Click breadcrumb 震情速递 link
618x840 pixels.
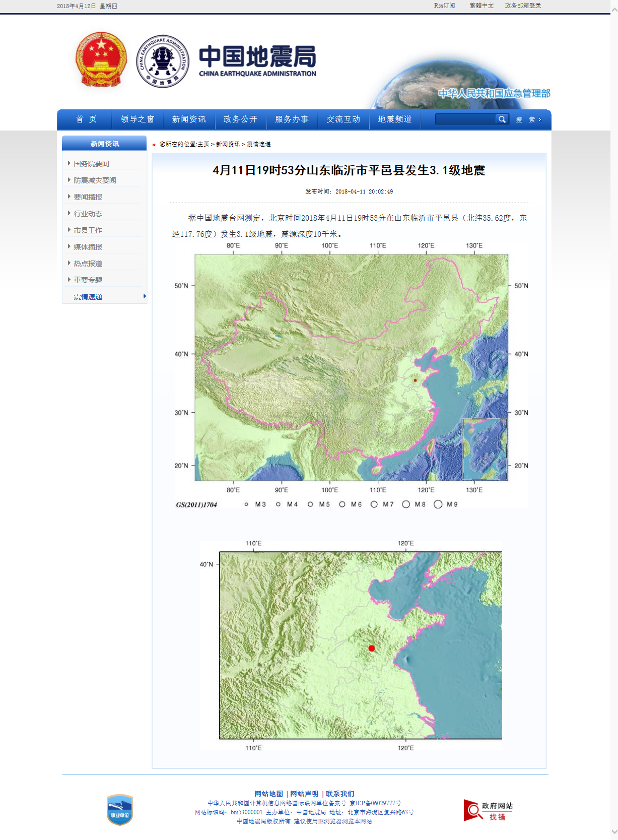pyautogui.click(x=259, y=144)
